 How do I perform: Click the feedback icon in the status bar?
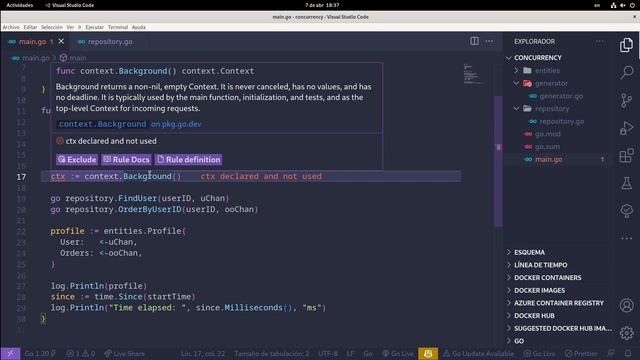pyautogui.click(x=611, y=353)
